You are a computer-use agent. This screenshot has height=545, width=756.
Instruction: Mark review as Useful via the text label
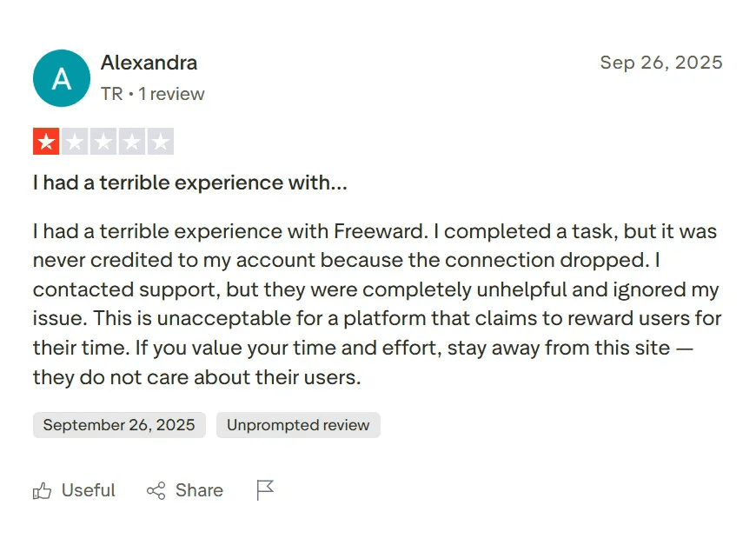point(88,491)
